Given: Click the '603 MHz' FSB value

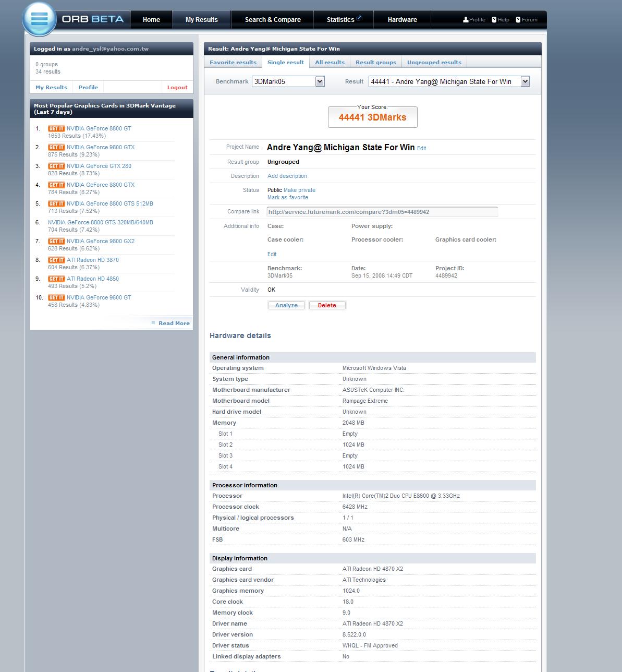Looking at the screenshot, I should click(353, 539).
